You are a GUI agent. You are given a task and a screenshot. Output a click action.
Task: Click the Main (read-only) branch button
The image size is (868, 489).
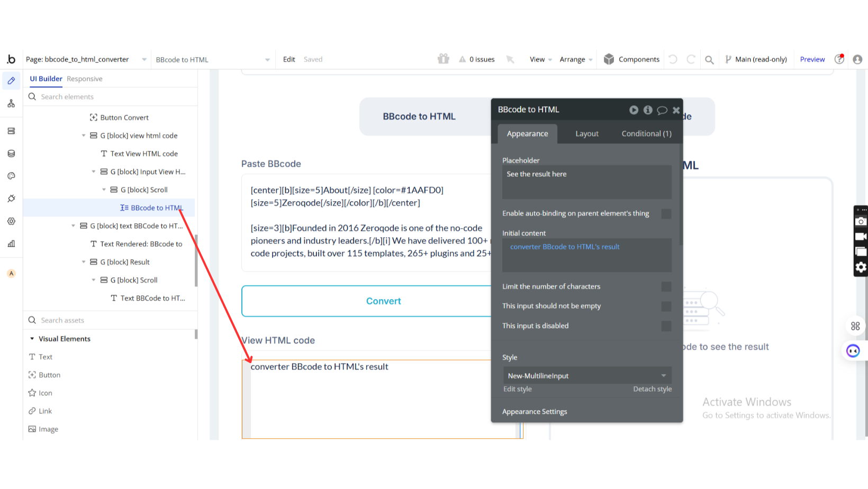tap(756, 59)
